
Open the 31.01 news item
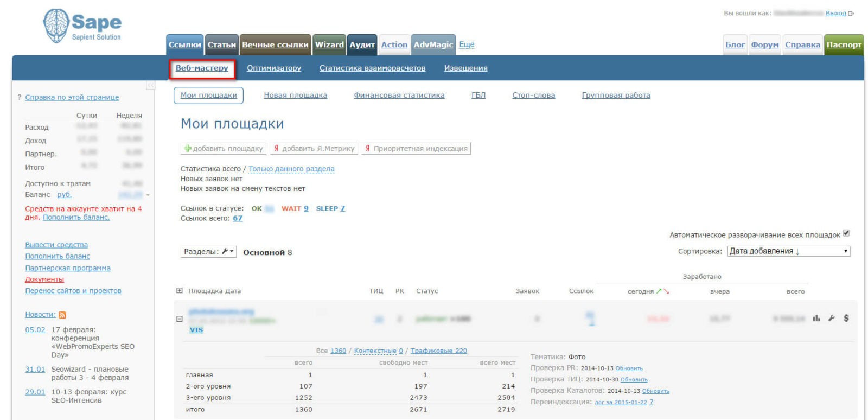[35, 370]
